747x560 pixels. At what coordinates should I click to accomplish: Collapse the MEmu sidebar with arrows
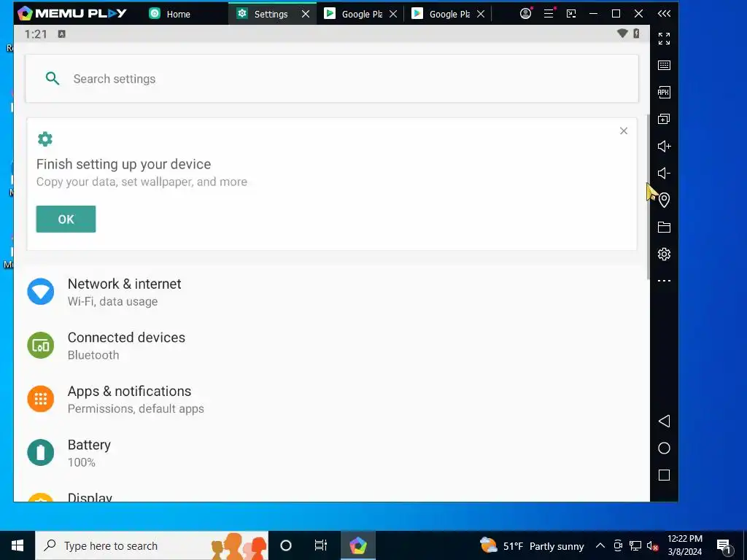664,13
